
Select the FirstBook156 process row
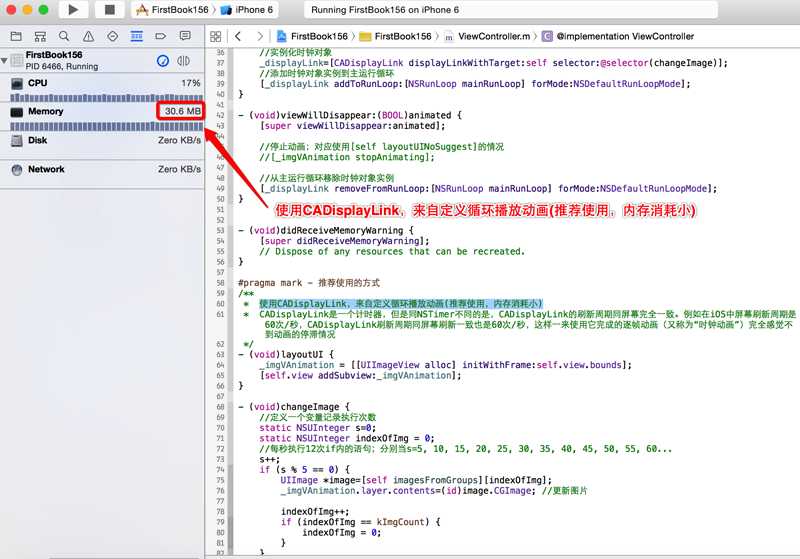(x=102, y=60)
